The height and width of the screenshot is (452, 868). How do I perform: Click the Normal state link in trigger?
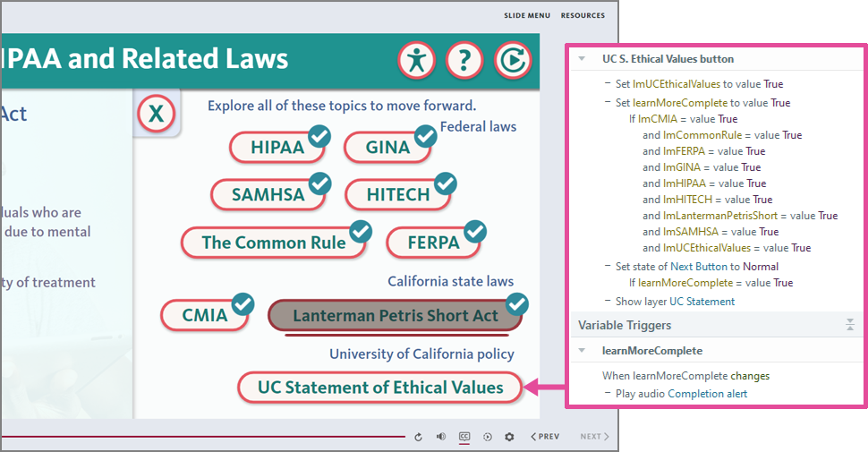761,267
